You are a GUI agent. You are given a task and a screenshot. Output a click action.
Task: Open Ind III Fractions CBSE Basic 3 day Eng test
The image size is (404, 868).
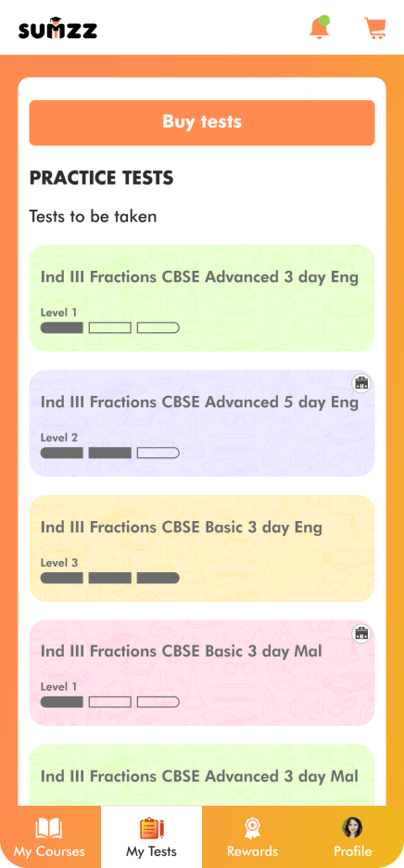[x=202, y=548]
